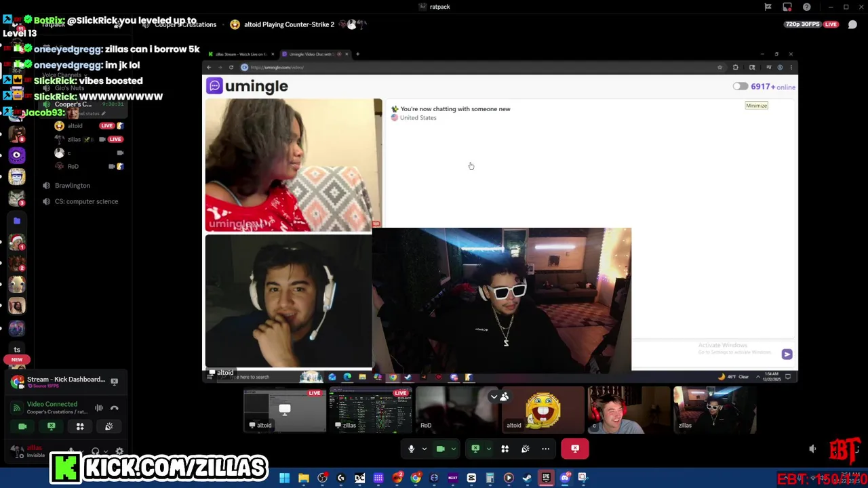The height and width of the screenshot is (488, 868).
Task: Open Discord inbox icon in title bar
Action: (x=787, y=7)
